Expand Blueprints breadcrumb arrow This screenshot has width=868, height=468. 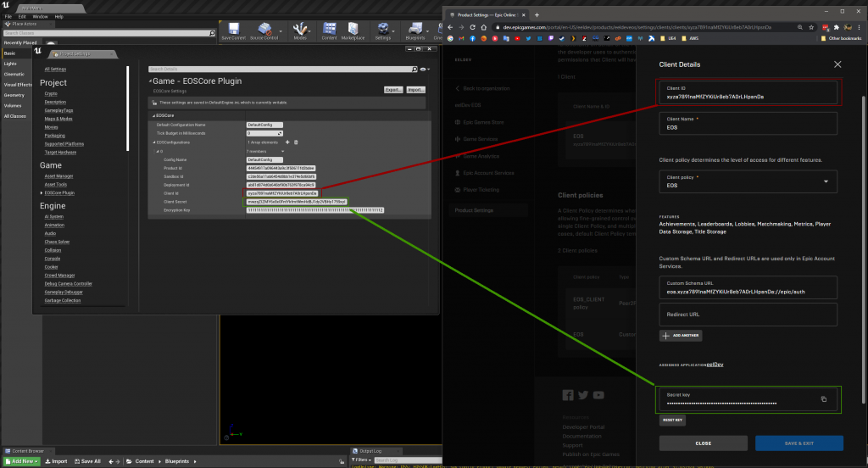click(195, 461)
